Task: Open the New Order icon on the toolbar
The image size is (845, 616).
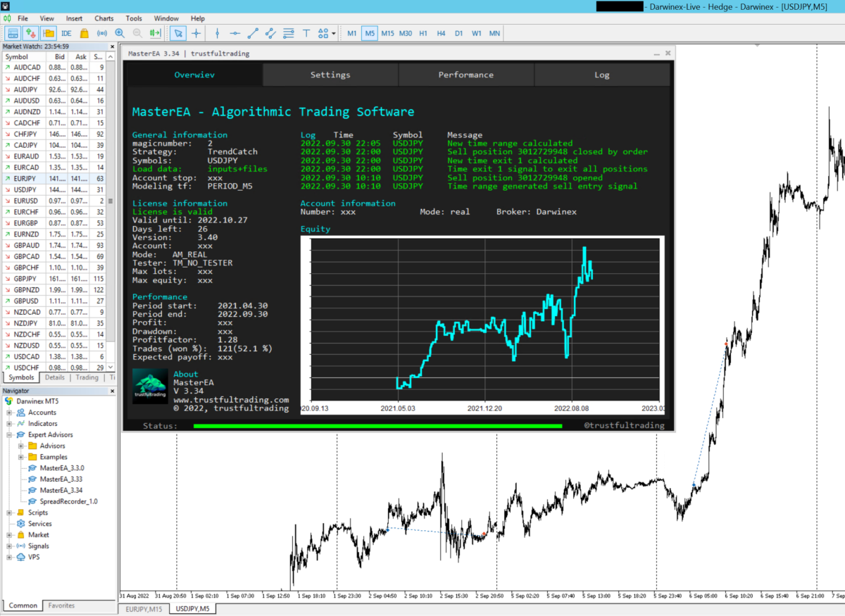Action: click(x=32, y=33)
